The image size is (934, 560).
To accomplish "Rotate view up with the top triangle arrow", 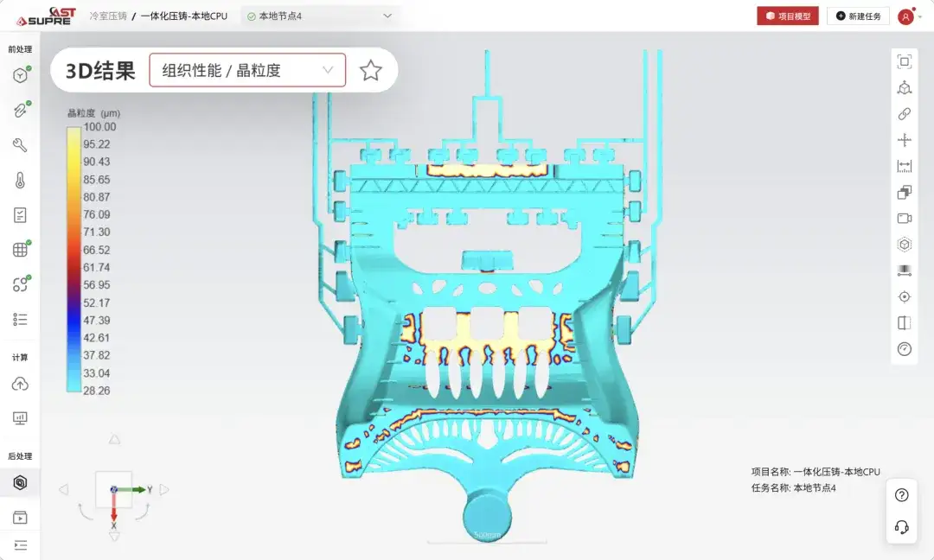I will coord(114,439).
